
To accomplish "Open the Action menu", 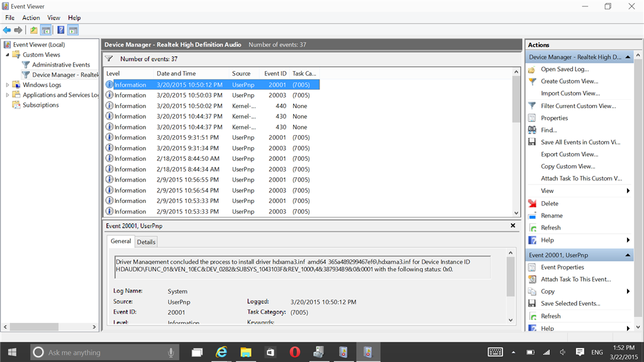I will click(x=31, y=18).
